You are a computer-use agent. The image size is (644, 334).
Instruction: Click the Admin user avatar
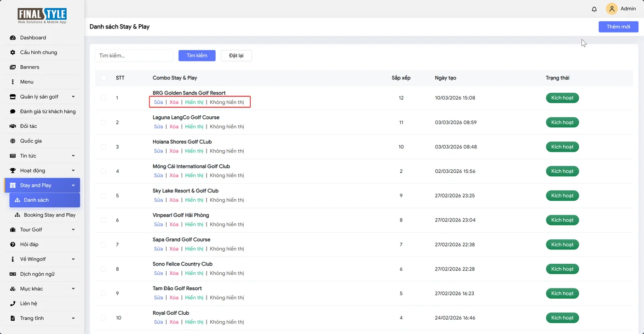pos(612,9)
